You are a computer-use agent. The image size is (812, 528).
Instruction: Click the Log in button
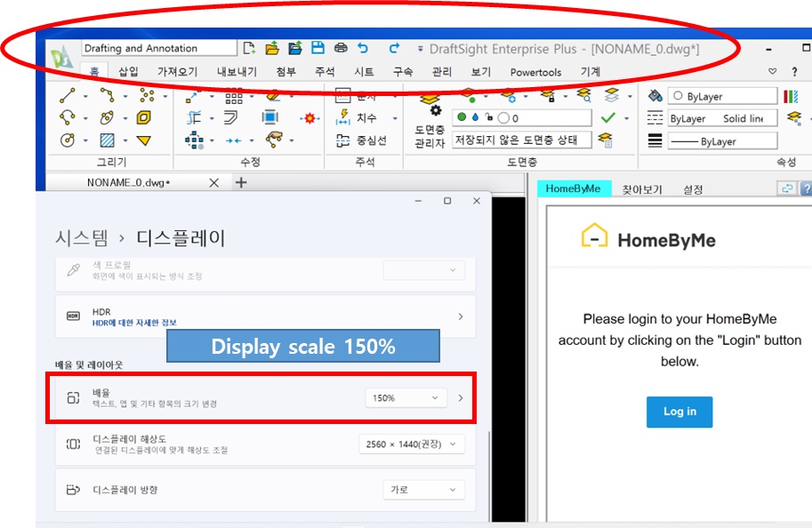coord(679,412)
